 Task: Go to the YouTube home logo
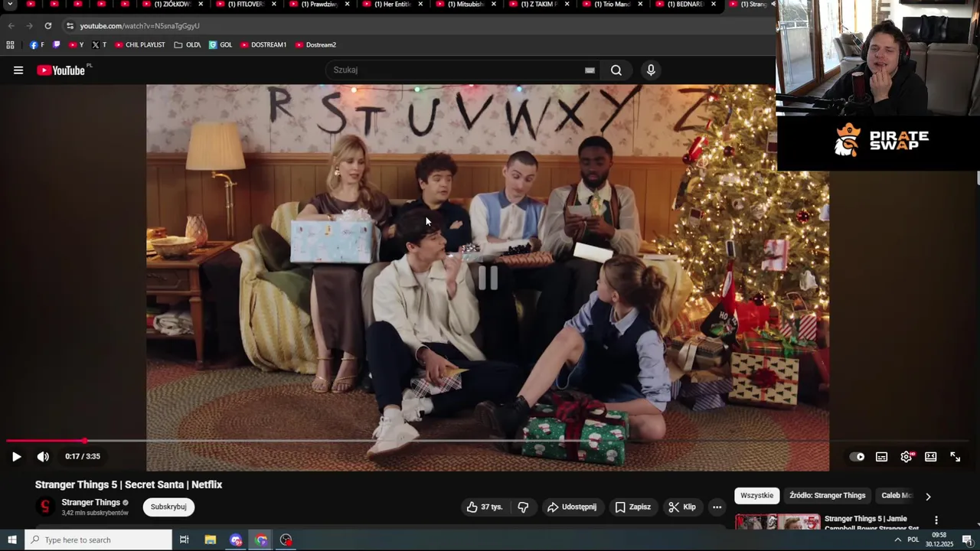point(60,70)
